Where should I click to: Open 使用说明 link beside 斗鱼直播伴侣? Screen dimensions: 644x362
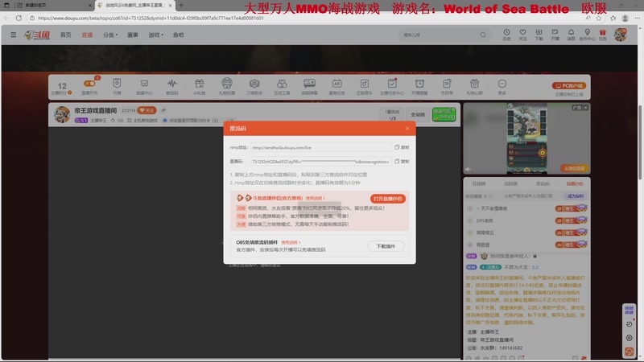[x=315, y=198]
